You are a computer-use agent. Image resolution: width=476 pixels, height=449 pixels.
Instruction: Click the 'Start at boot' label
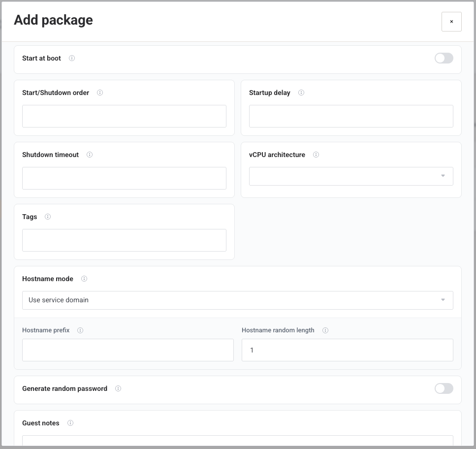coord(41,58)
